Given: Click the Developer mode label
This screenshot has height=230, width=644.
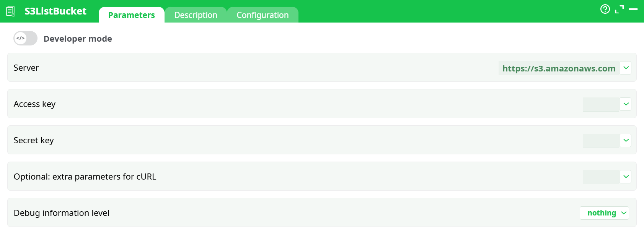Looking at the screenshot, I should (x=78, y=39).
